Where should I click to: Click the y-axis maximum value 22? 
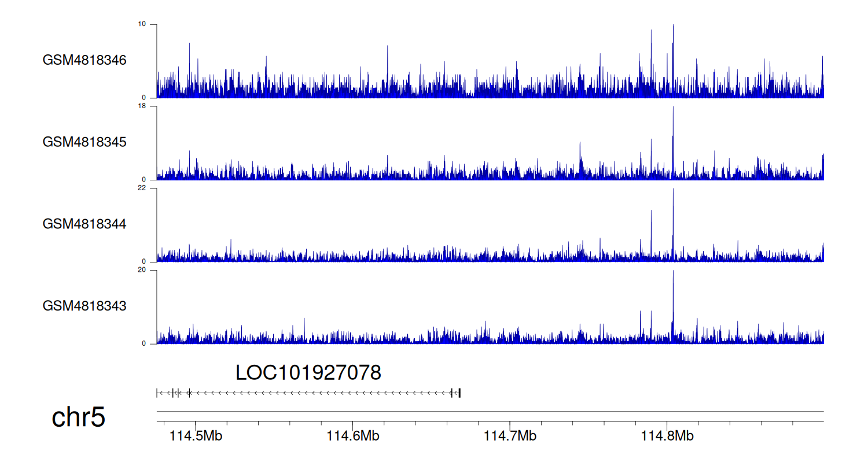point(142,188)
